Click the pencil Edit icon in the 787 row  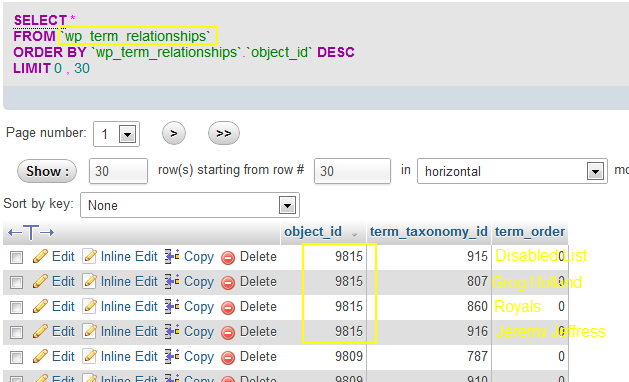pos(40,356)
